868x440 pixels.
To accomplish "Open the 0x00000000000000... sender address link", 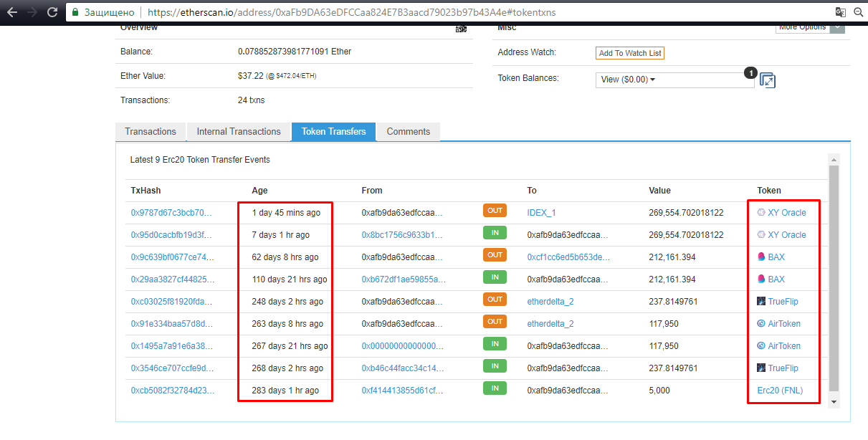I will pyautogui.click(x=403, y=346).
